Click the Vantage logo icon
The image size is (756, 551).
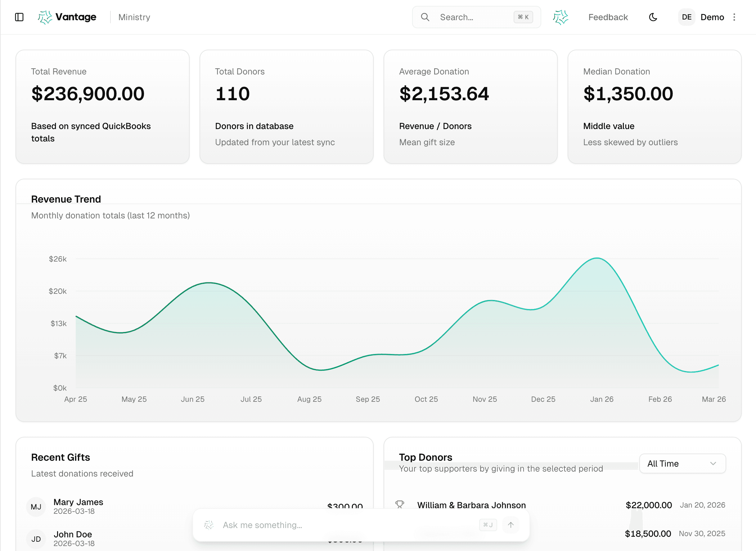tap(45, 17)
